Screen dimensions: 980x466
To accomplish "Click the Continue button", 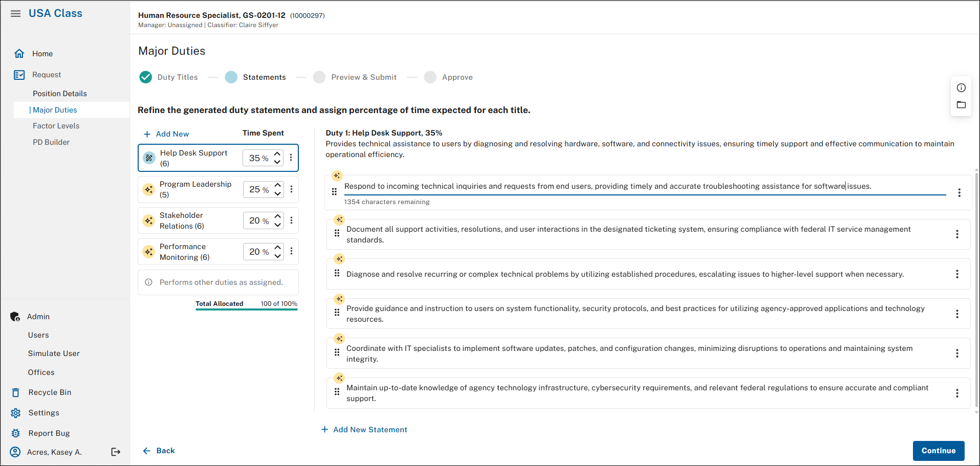I will point(939,451).
